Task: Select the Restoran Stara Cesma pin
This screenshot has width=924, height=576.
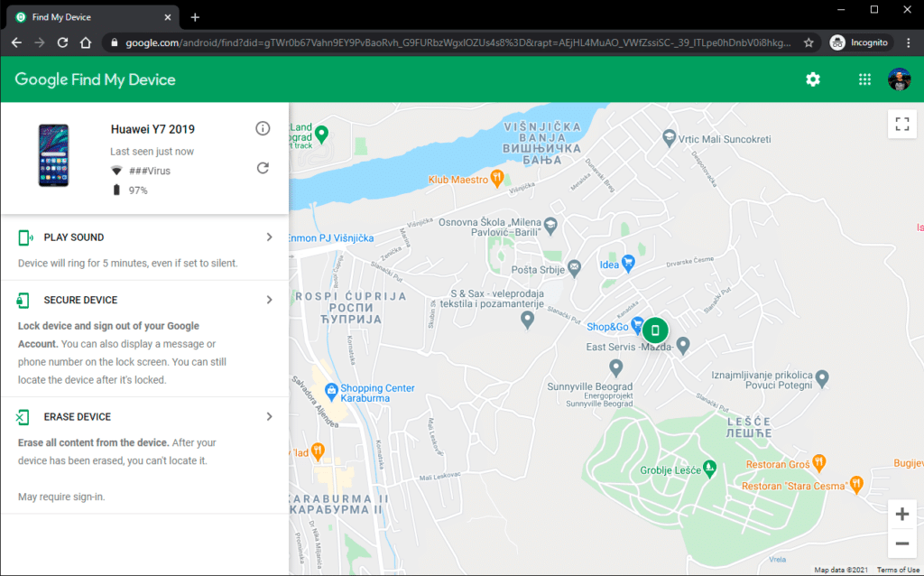Action: (x=857, y=484)
